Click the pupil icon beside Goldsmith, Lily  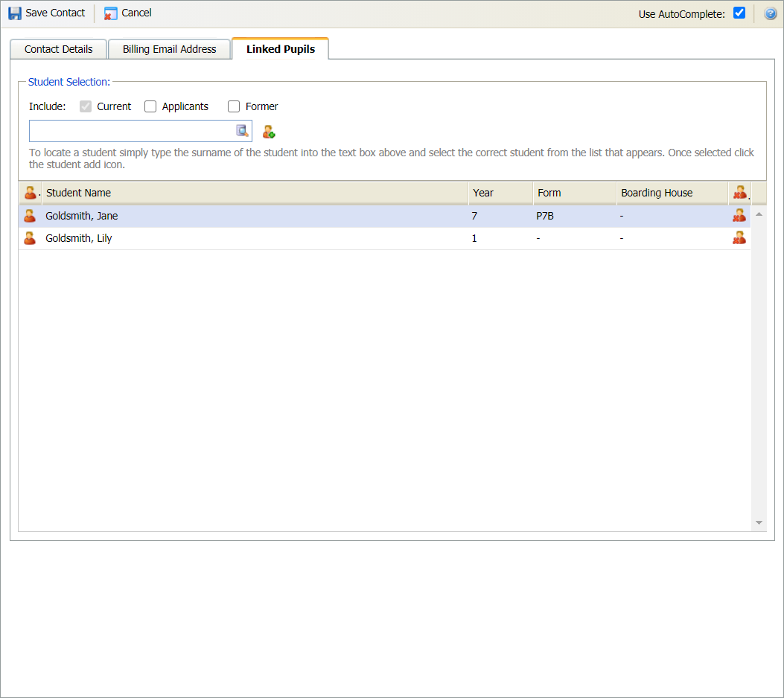coord(30,238)
